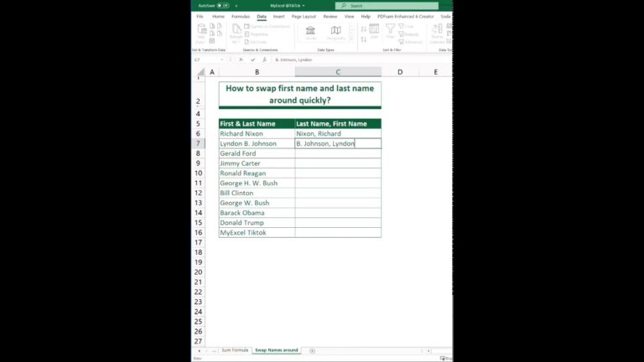644x362 pixels.
Task: Open the Sort dialog icon
Action: pos(374,31)
